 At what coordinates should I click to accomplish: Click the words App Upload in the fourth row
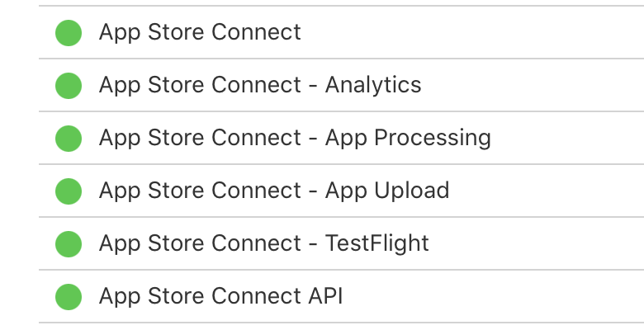coord(387,191)
